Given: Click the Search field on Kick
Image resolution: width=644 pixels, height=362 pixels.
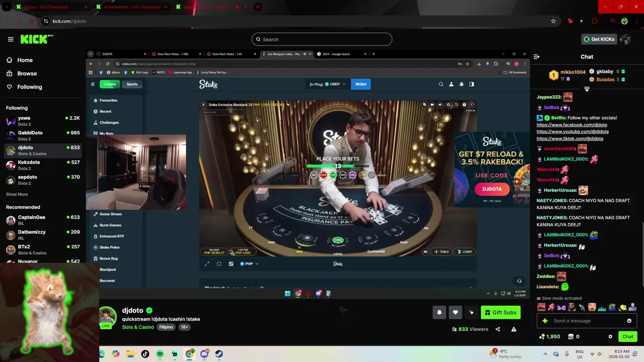Looking at the screenshot, I should [x=322, y=39].
